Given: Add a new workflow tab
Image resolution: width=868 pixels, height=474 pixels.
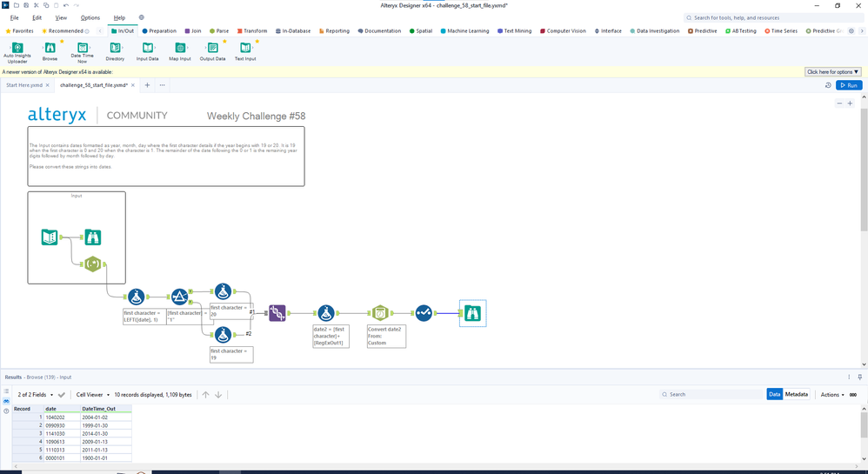Looking at the screenshot, I should coord(147,85).
